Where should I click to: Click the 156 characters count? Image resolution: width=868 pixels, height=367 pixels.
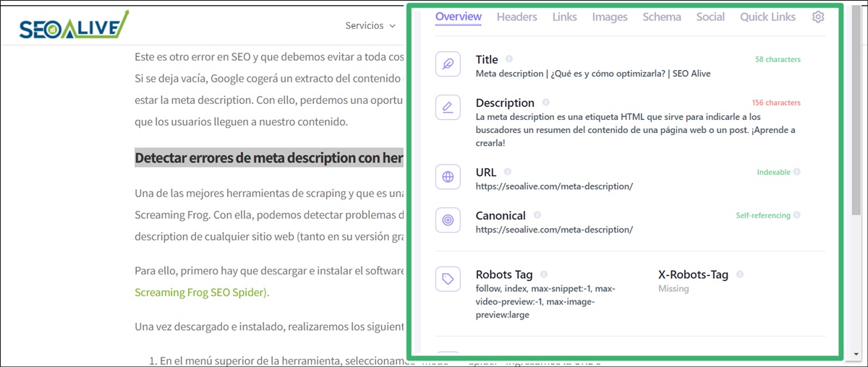[x=775, y=103]
